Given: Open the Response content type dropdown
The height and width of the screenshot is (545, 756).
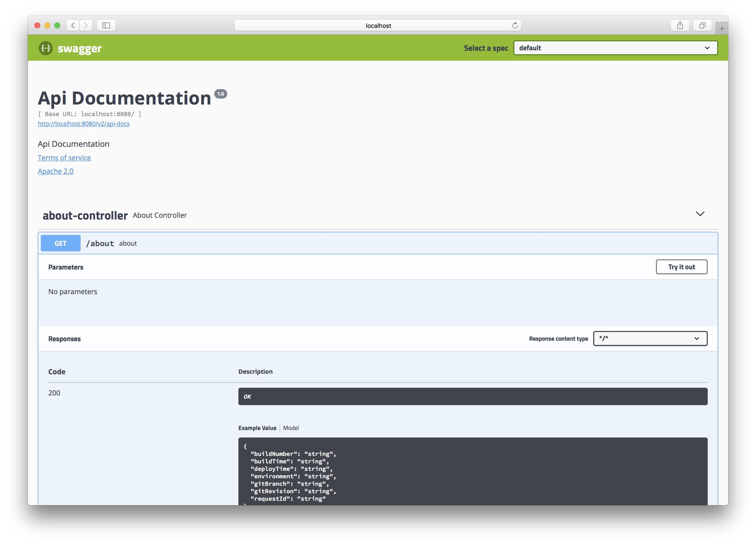Looking at the screenshot, I should (650, 338).
